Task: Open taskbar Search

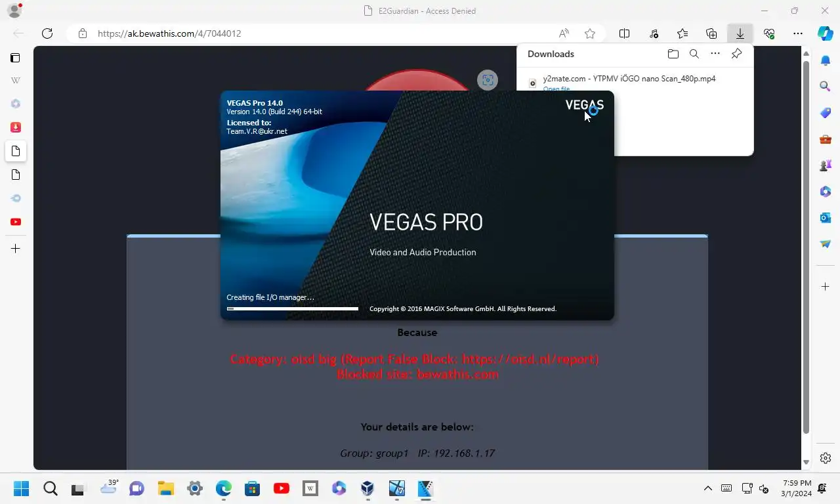Action: click(x=51, y=488)
